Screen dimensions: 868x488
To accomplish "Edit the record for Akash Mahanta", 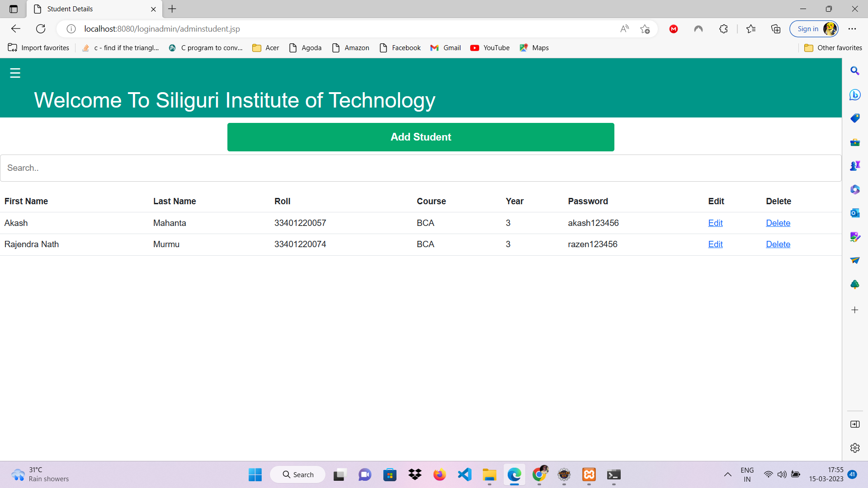I will point(715,223).
